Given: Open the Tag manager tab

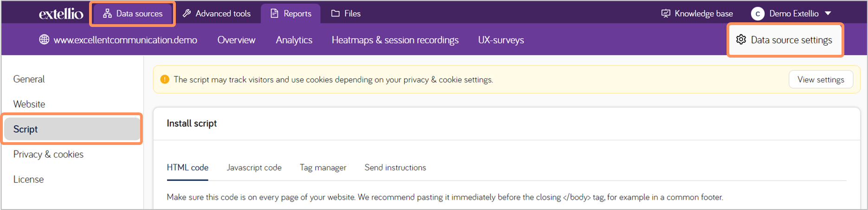Looking at the screenshot, I should (x=323, y=168).
